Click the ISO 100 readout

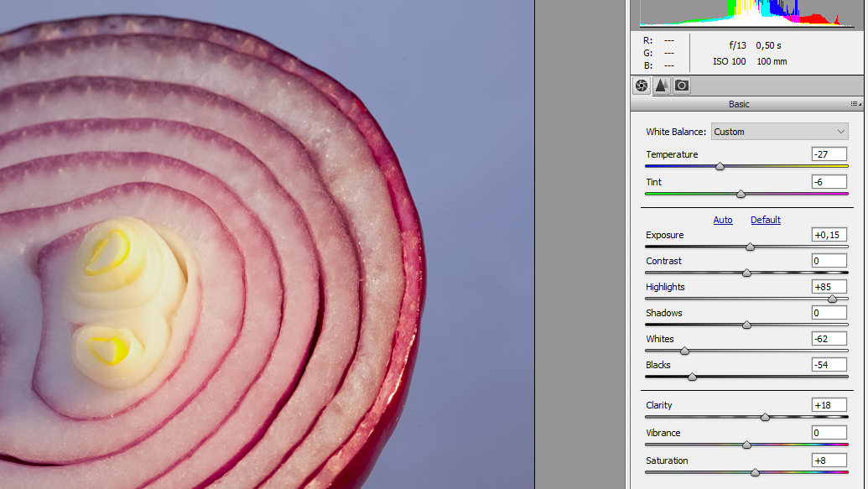tap(729, 61)
